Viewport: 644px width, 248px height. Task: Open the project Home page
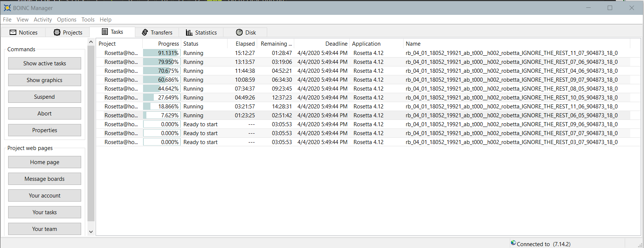tap(44, 162)
